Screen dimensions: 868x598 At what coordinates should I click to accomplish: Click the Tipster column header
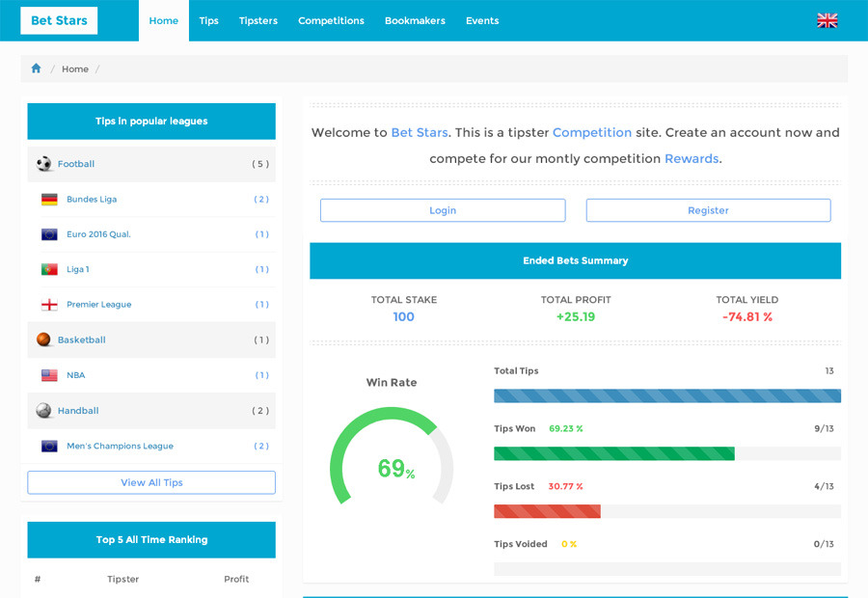pos(122,579)
